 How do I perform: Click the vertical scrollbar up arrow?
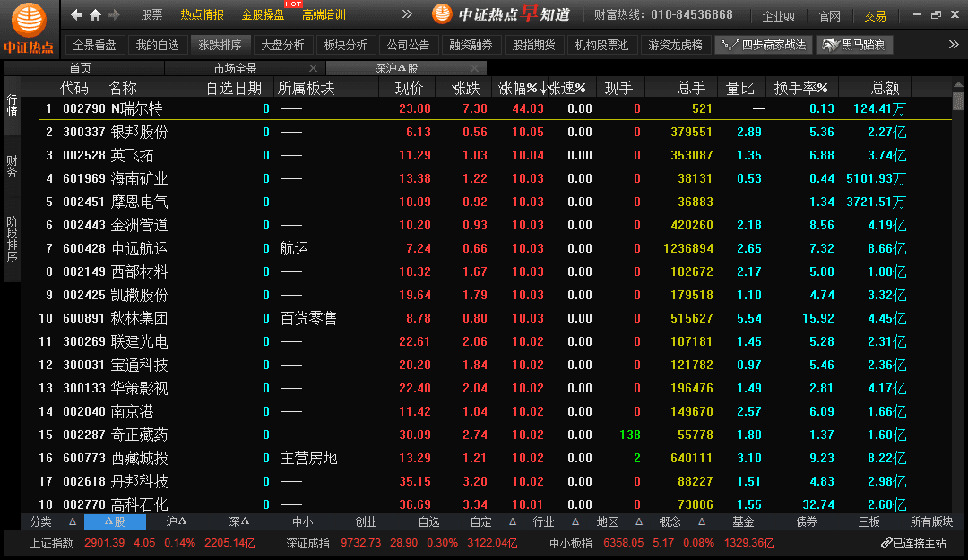coord(958,84)
